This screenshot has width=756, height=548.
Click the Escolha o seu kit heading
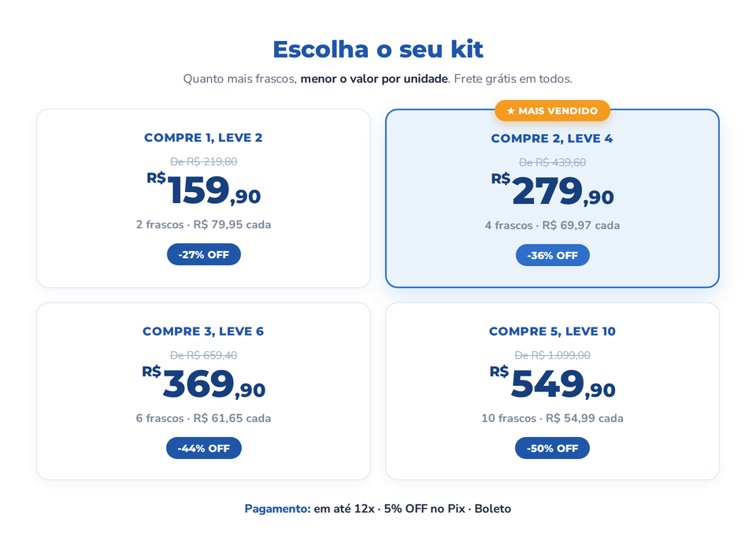coord(378,49)
